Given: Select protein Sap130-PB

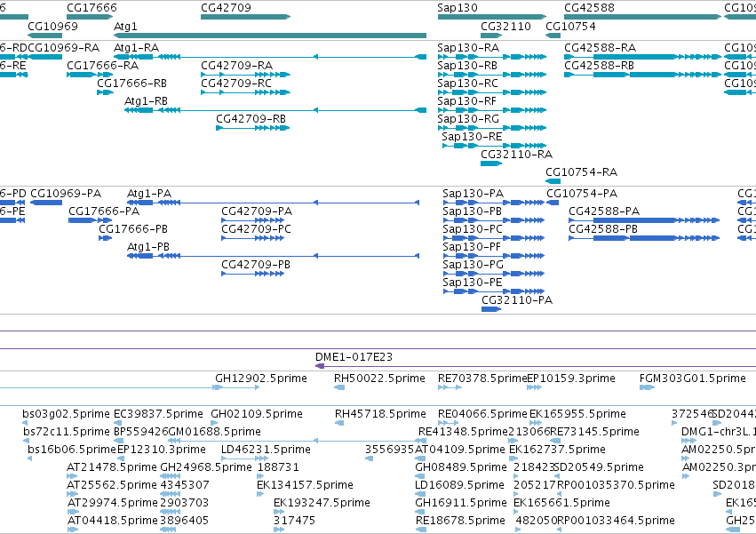Looking at the screenshot, I should [494, 220].
